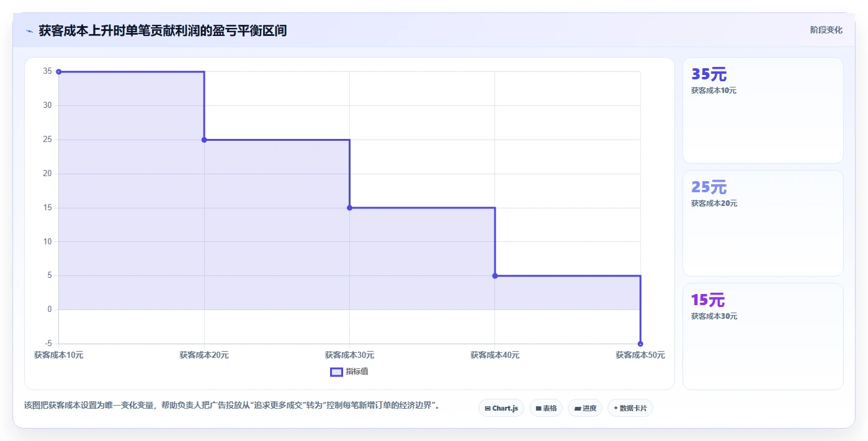
Task: Select the data point at 获客成本40元
Action: [495, 275]
